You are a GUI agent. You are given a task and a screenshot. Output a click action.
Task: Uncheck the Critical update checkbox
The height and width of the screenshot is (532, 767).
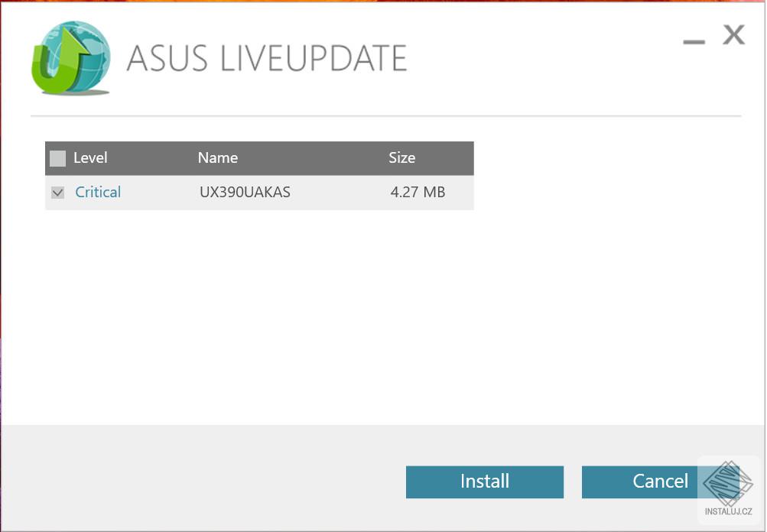(x=57, y=193)
